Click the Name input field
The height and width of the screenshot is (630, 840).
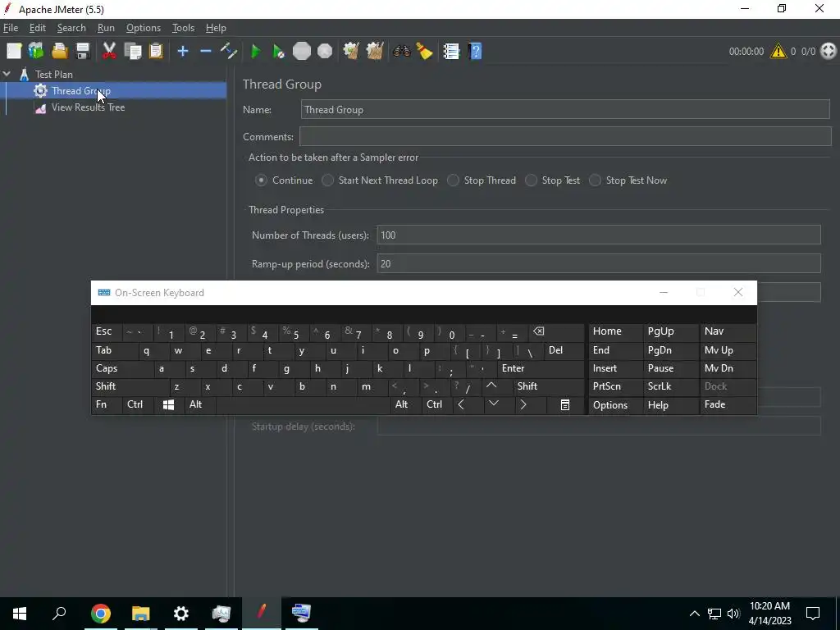point(564,110)
